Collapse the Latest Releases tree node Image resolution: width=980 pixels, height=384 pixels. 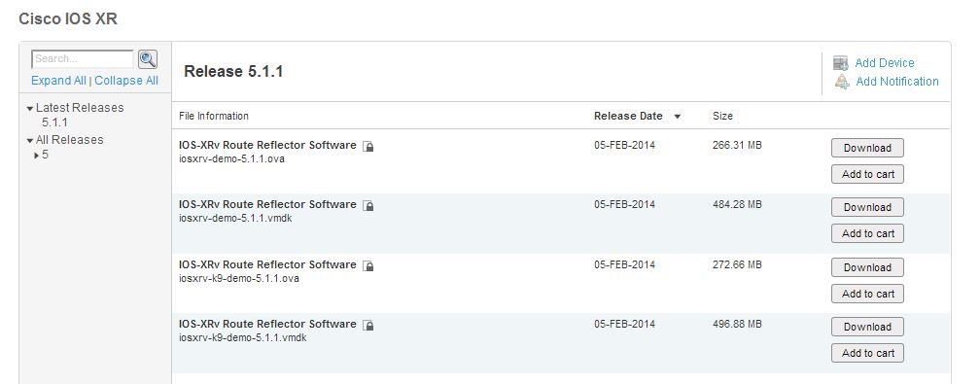point(29,109)
